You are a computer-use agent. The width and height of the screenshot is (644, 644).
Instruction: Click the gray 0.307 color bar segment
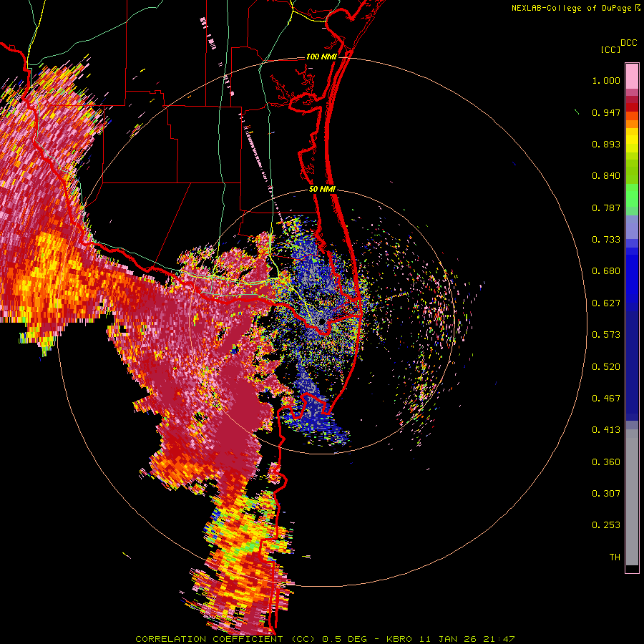(x=632, y=497)
